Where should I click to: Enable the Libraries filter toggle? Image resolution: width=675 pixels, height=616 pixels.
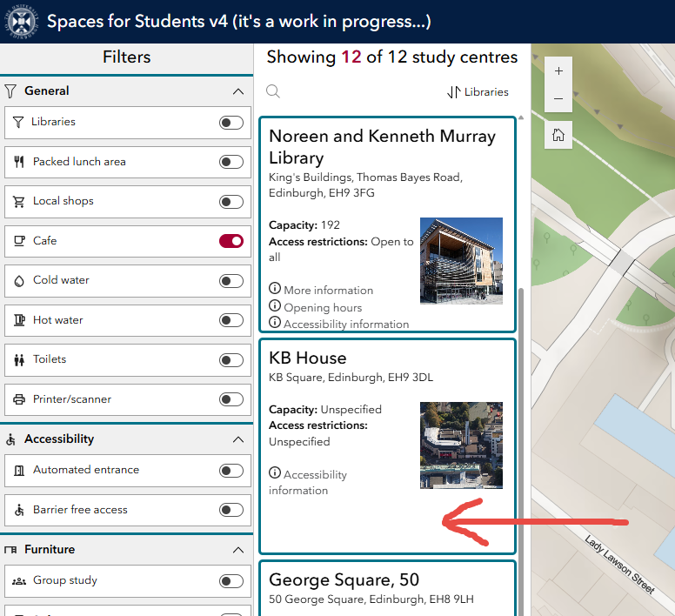point(231,123)
